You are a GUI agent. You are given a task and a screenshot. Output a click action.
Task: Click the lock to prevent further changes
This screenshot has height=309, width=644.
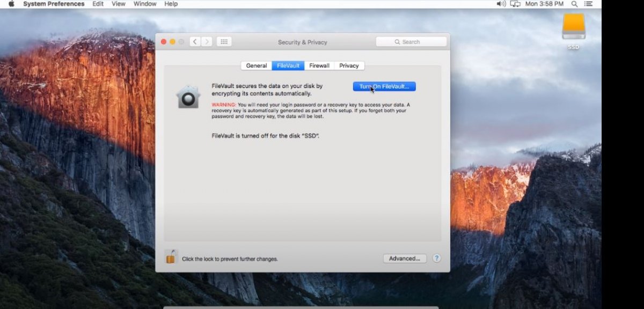click(171, 257)
